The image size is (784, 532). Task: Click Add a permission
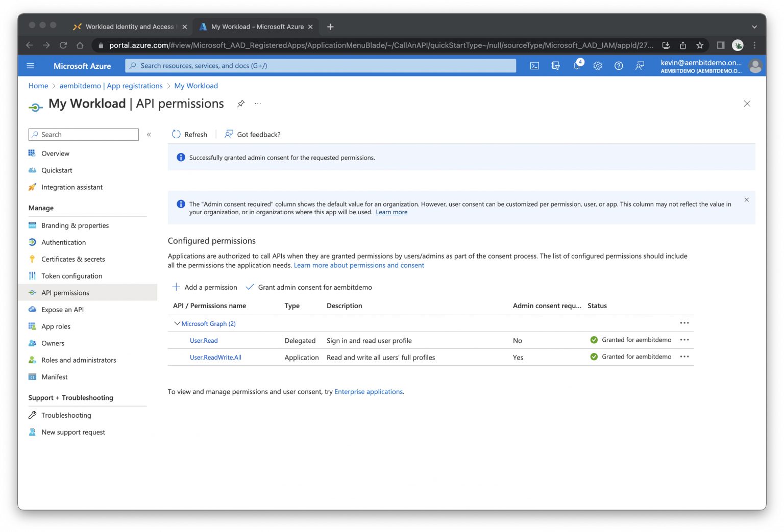coord(205,287)
